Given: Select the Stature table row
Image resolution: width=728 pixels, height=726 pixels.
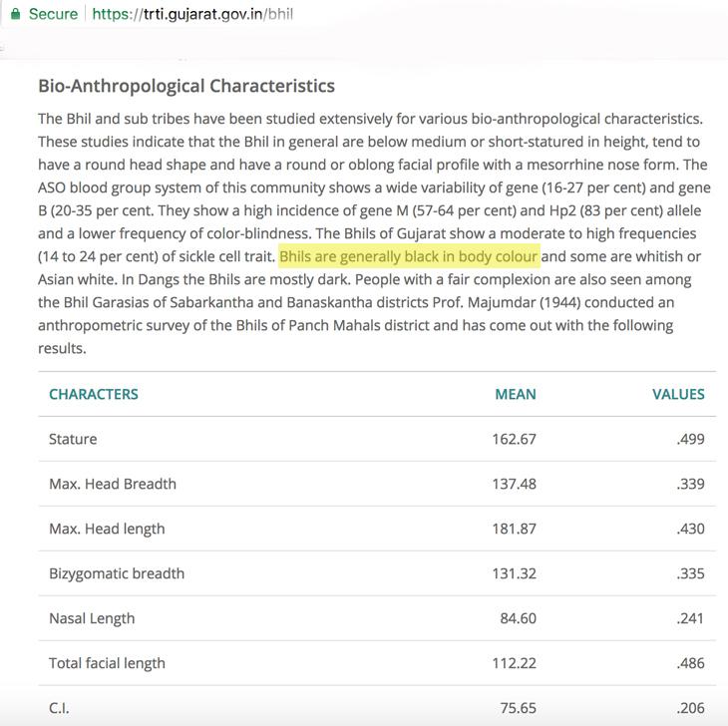Looking at the screenshot, I should (377, 439).
